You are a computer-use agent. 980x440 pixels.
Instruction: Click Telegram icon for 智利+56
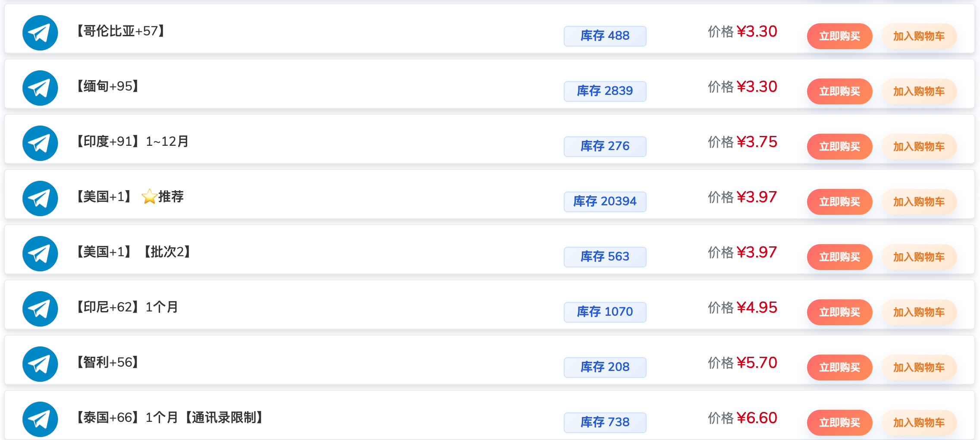(40, 364)
